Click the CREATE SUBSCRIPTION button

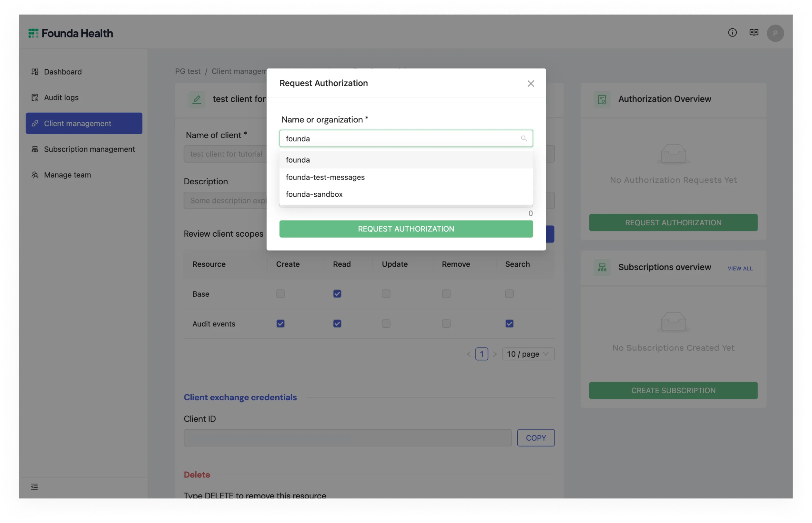pyautogui.click(x=673, y=391)
